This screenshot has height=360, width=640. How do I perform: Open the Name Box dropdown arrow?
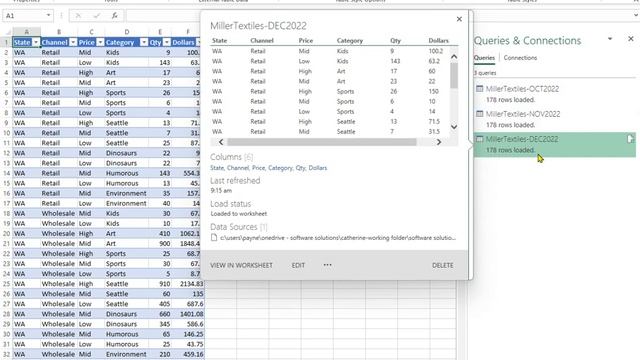[48, 16]
